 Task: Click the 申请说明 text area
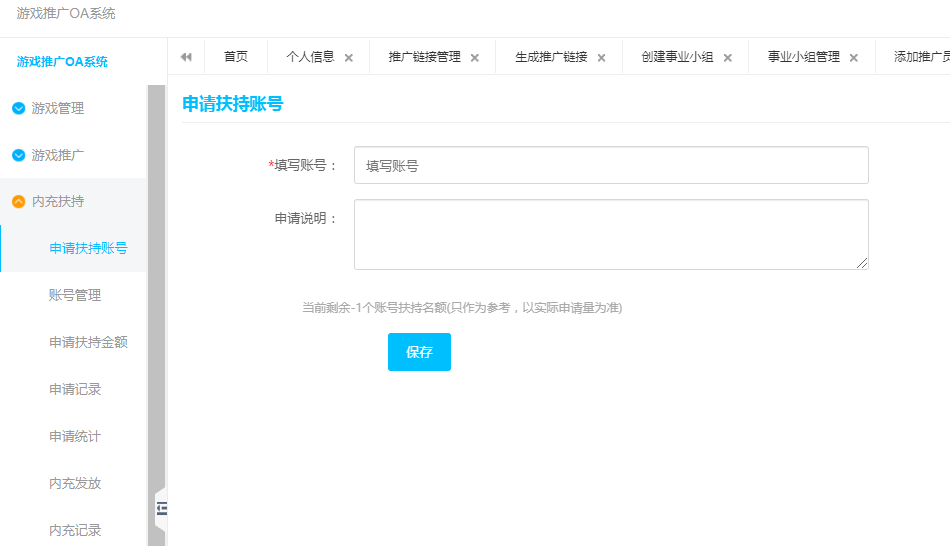point(611,234)
